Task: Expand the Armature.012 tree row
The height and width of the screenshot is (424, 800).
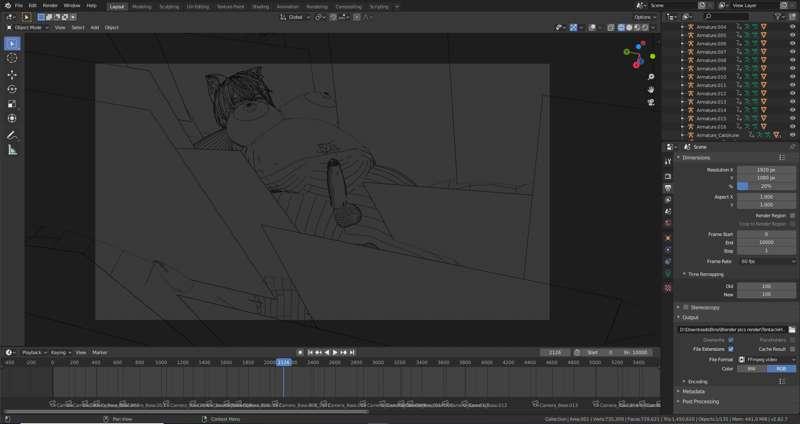Action: [682, 93]
